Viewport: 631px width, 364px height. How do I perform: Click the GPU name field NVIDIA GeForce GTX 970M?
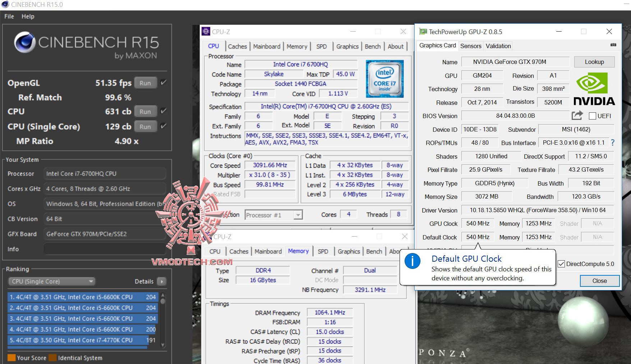click(x=515, y=62)
